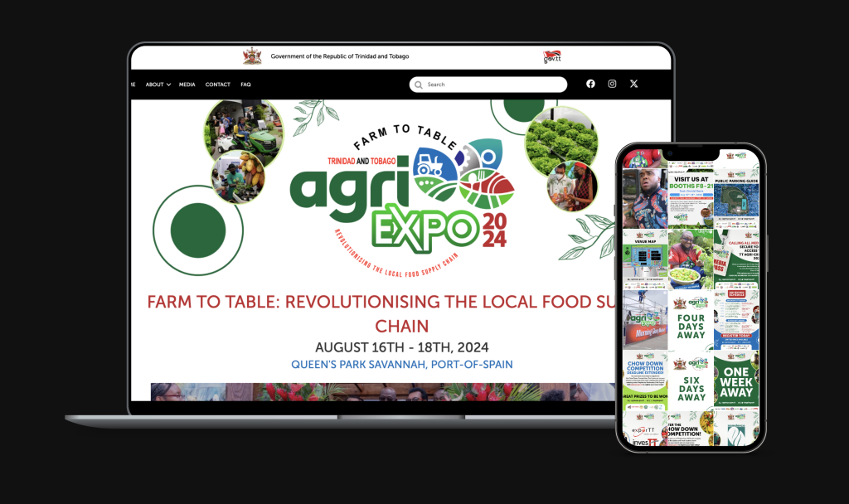Open the man in floral shirt post
Viewport: 849px width, 504px height.
coord(645,199)
